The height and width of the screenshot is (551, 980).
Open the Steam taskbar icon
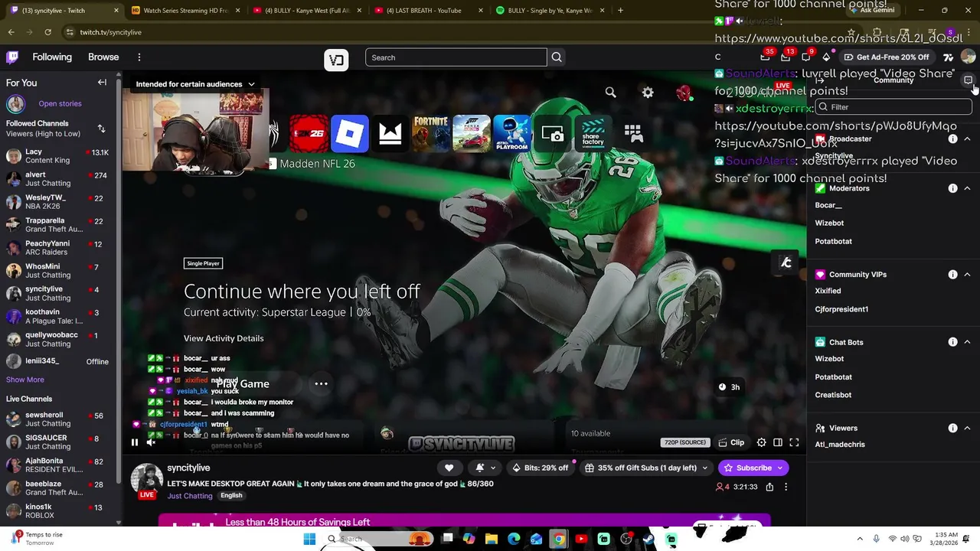pyautogui.click(x=648, y=540)
